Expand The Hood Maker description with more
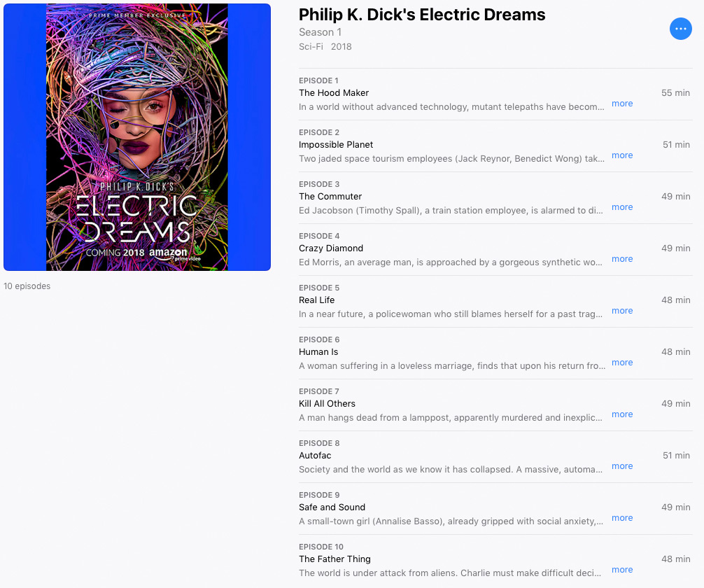The width and height of the screenshot is (704, 588). (x=622, y=104)
